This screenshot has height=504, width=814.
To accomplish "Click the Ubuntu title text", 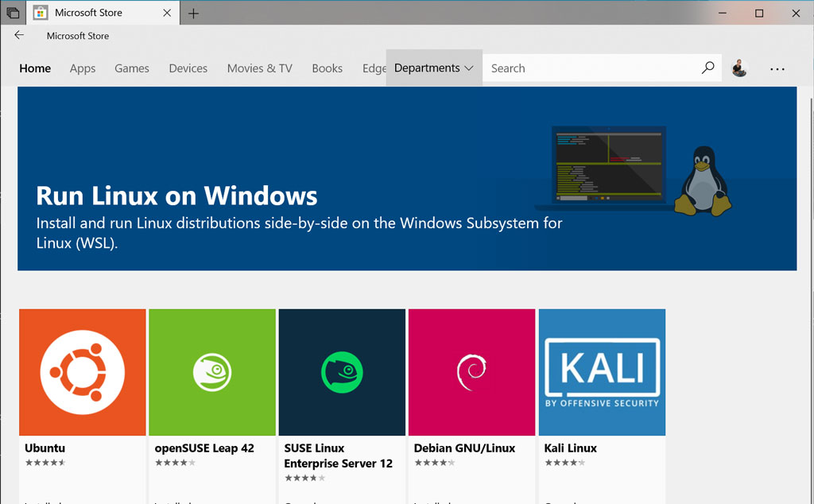I will click(x=45, y=448).
